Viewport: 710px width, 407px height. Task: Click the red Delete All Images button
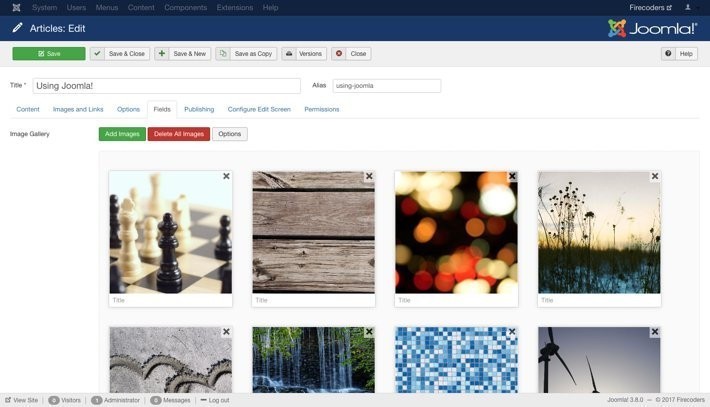[179, 134]
